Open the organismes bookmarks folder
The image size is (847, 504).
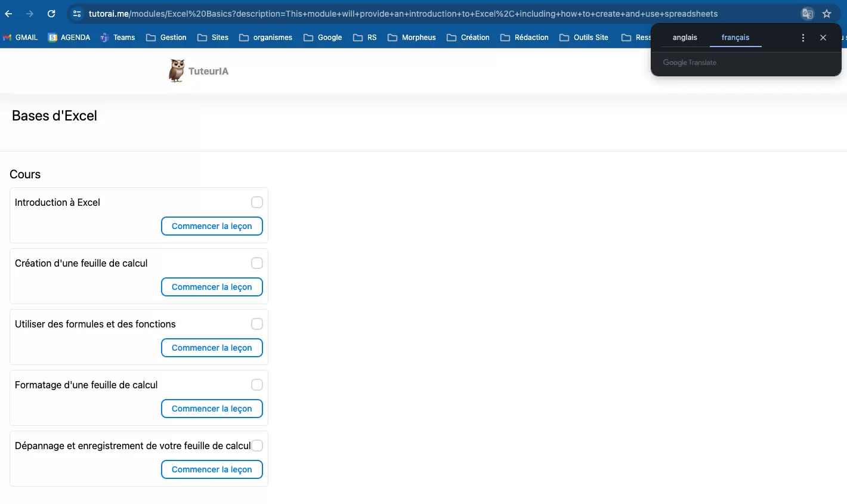(266, 38)
